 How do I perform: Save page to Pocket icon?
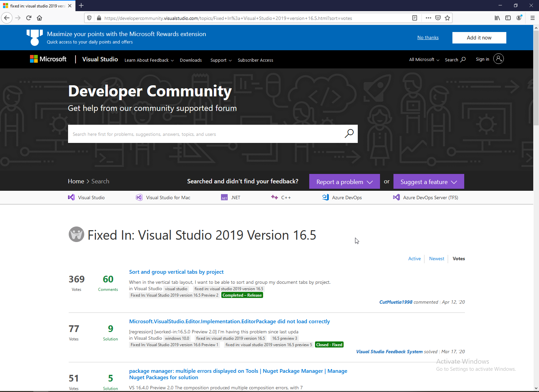pyautogui.click(x=438, y=18)
